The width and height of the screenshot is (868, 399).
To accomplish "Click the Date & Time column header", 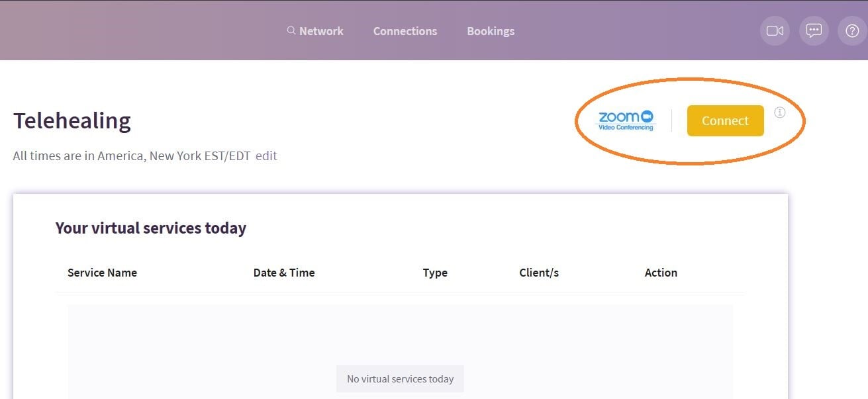I will 284,273.
